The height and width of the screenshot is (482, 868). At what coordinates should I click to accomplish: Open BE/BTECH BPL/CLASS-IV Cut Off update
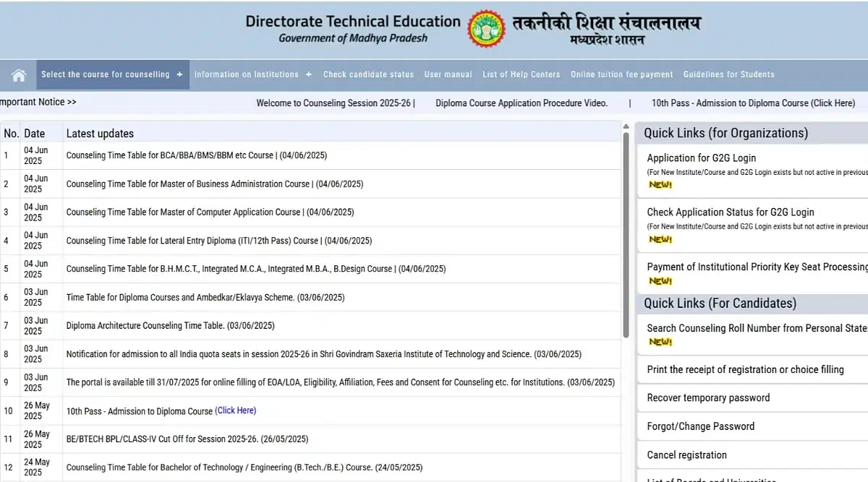[x=187, y=439]
